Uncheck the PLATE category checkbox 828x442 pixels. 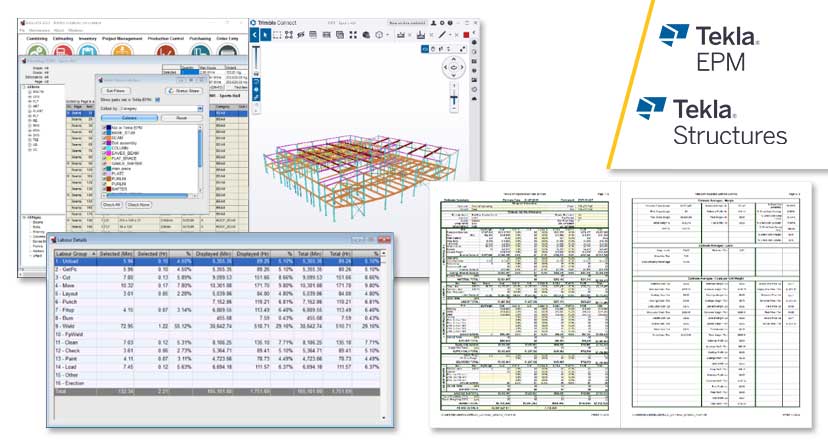pyautogui.click(x=103, y=174)
